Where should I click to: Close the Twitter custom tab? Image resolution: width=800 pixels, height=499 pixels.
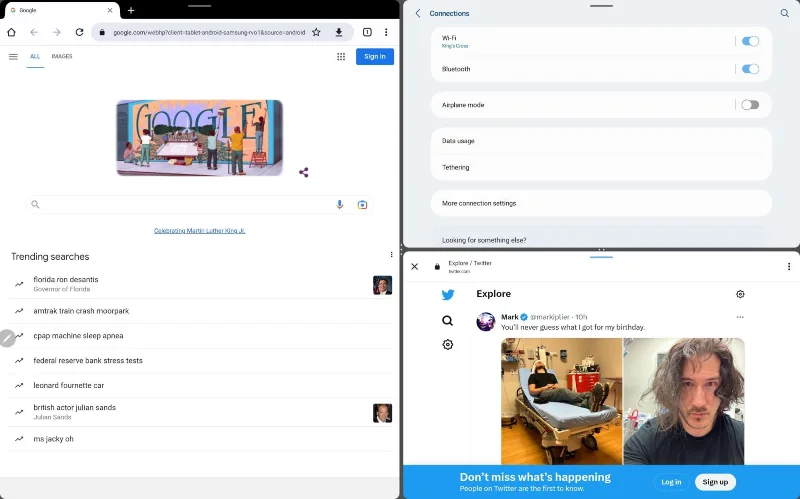pyautogui.click(x=415, y=266)
